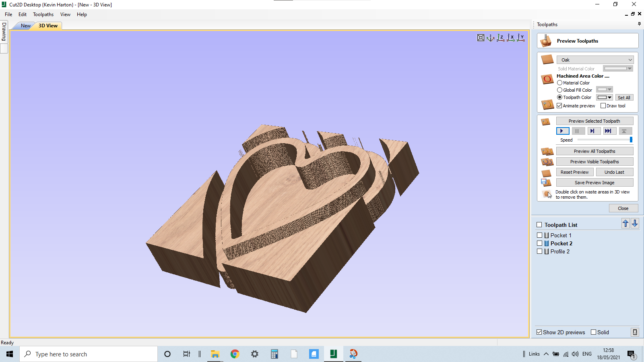
Task: Click the Pocket 1 toolpath type icon
Action: tap(547, 235)
